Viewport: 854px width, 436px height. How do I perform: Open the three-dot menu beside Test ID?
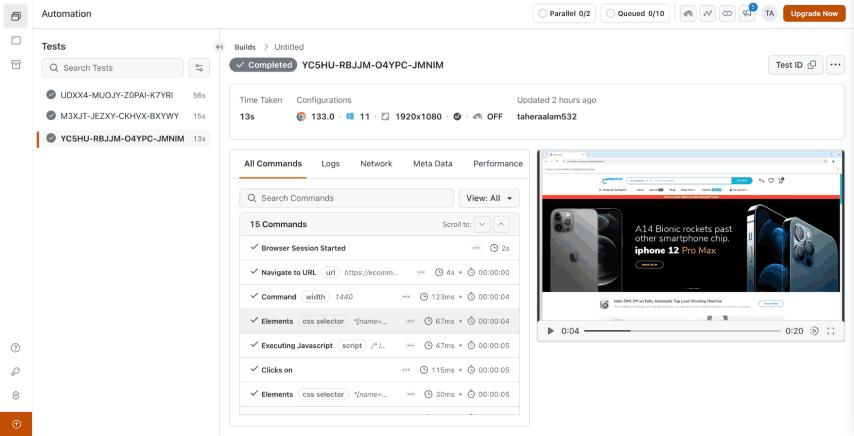coord(835,65)
